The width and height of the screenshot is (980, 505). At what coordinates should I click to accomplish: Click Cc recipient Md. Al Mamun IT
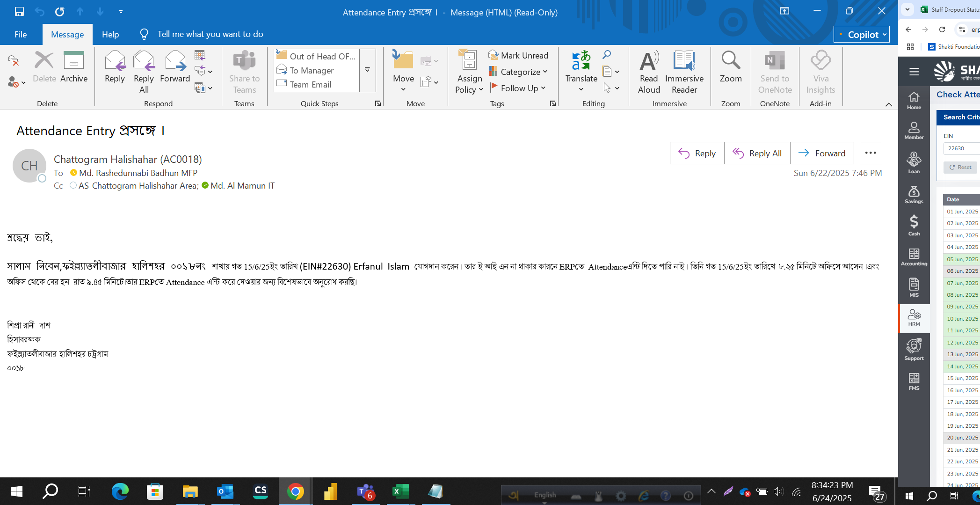click(242, 185)
